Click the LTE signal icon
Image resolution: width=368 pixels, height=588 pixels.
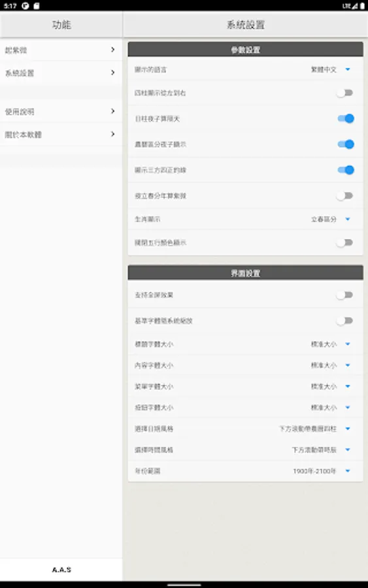pyautogui.click(x=350, y=6)
